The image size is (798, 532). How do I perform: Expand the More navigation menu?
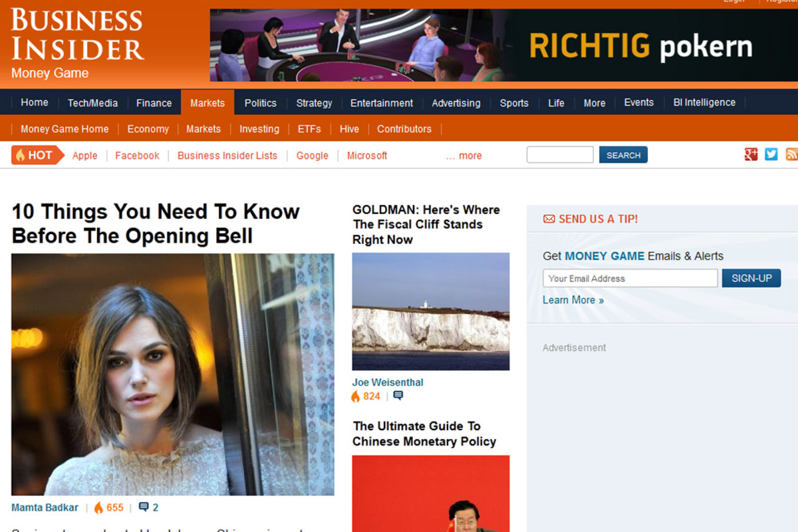pos(594,103)
